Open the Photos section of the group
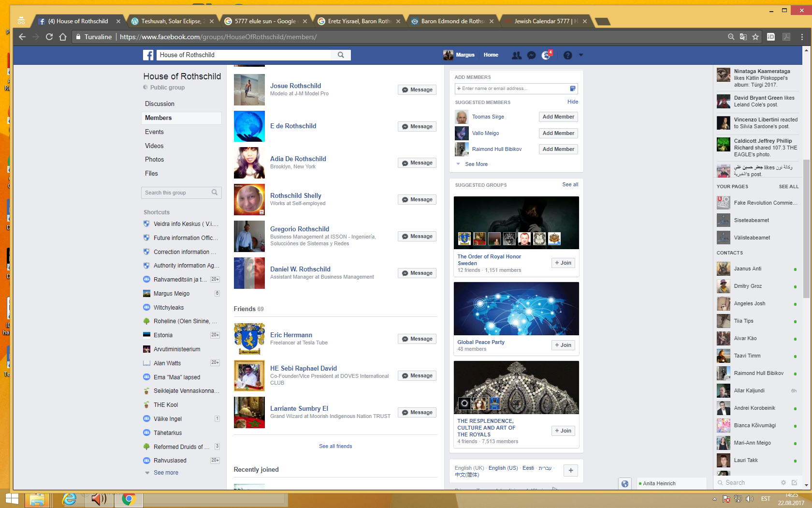 click(154, 160)
